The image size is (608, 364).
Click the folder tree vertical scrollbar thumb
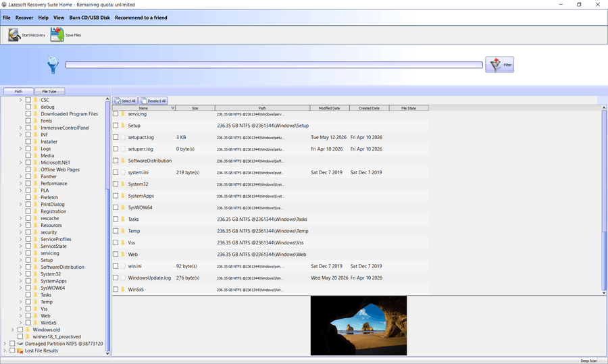tap(107, 269)
